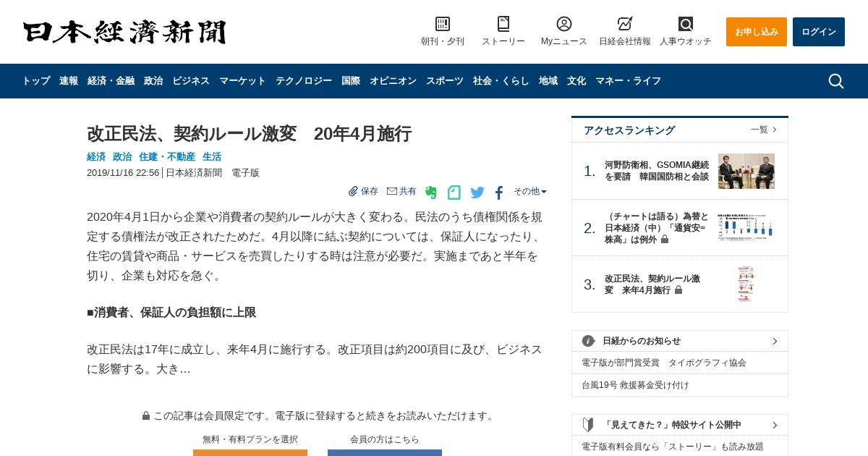868x456 pixels.
Task: Click the アクセスランキング heading
Action: 629,130
